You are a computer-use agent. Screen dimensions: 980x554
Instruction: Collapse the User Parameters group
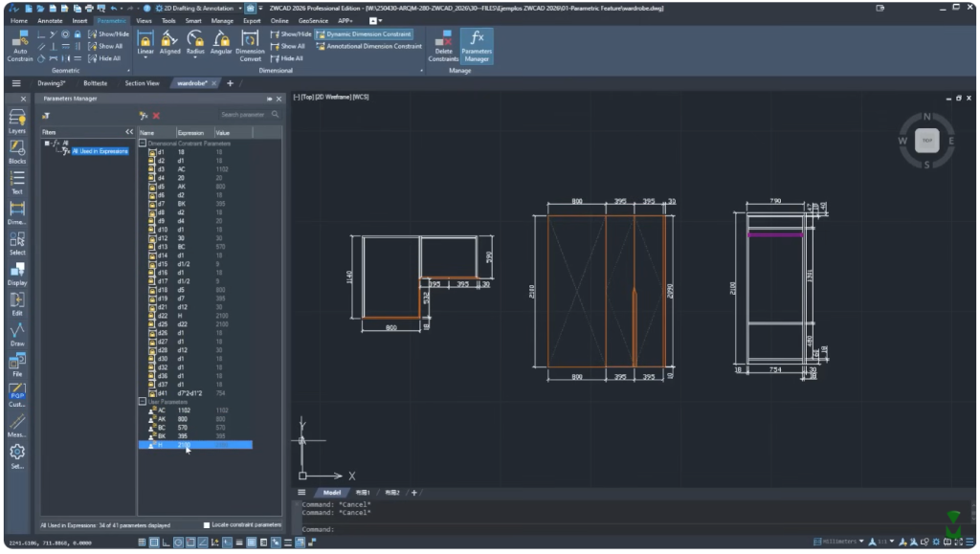(143, 402)
